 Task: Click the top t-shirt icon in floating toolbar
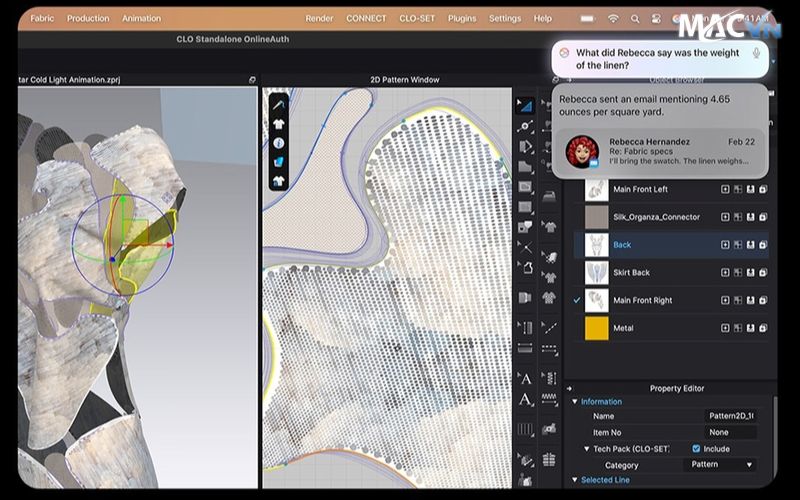point(278,124)
